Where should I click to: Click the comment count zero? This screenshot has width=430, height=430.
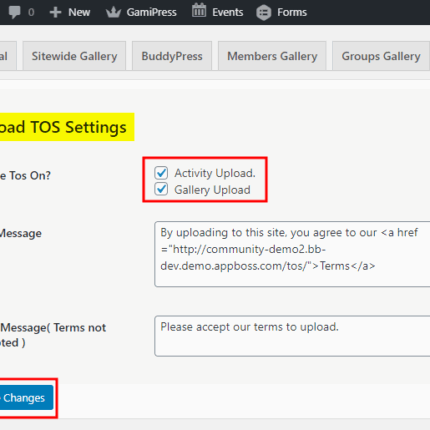(31, 12)
